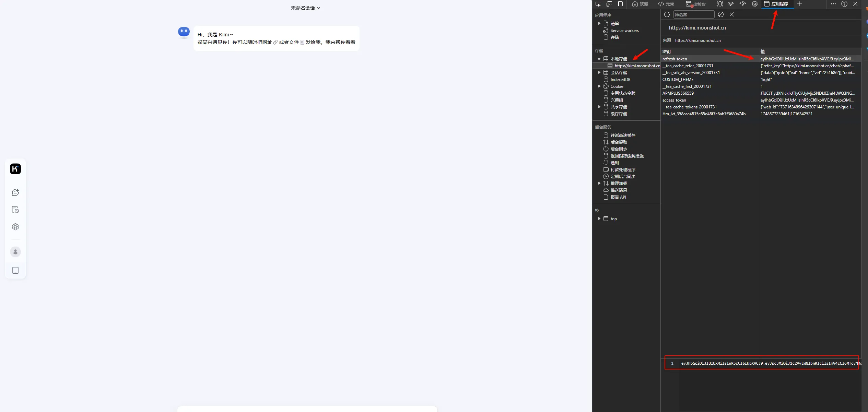Click the user avatar in Kimi sidebar
This screenshot has width=868, height=412.
point(15,252)
